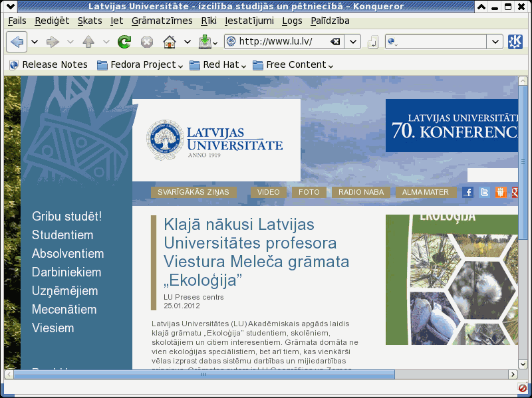The image size is (532, 398).
Task: Open the Mecenātiem sidebar link
Action: coord(64,310)
